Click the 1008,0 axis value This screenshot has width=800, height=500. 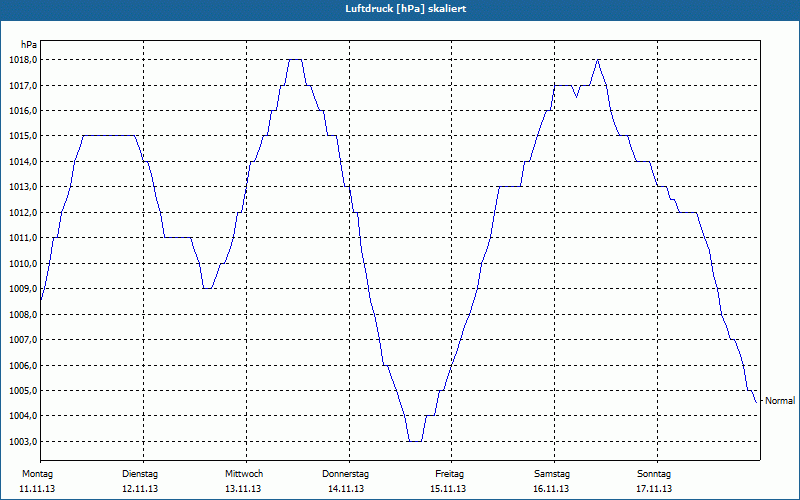click(23, 314)
